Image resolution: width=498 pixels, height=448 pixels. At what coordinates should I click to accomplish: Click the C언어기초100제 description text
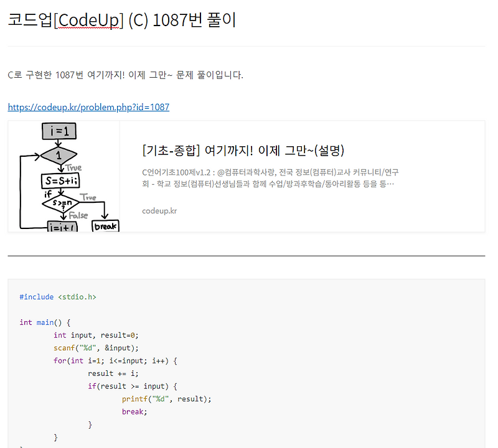pyautogui.click(x=274, y=178)
